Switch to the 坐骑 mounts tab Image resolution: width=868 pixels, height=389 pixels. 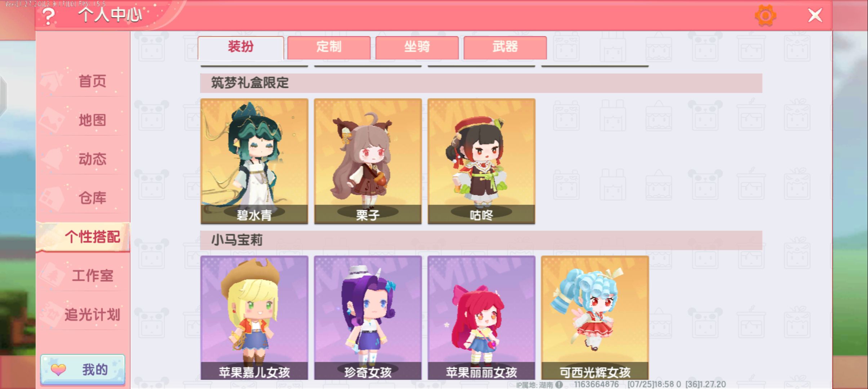point(417,47)
